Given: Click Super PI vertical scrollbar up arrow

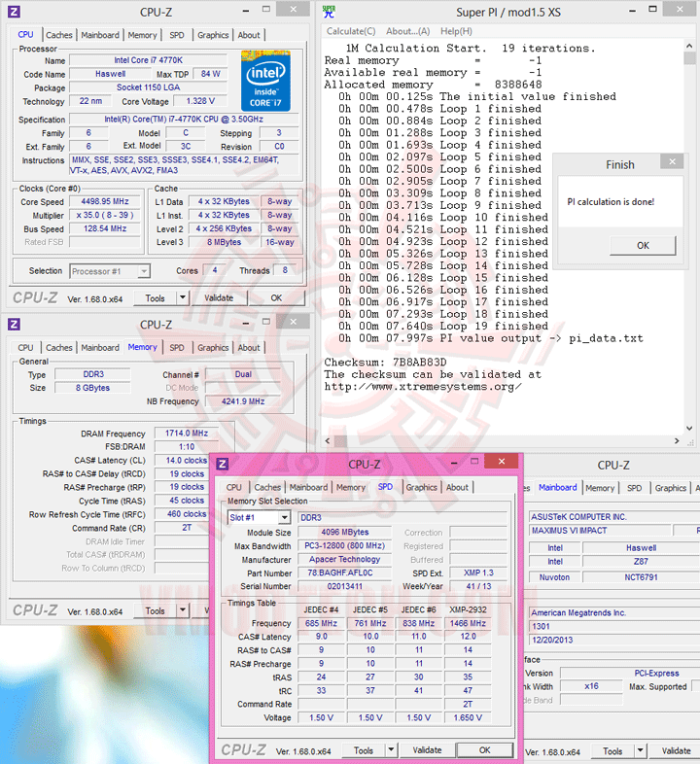Looking at the screenshot, I should 689,46.
